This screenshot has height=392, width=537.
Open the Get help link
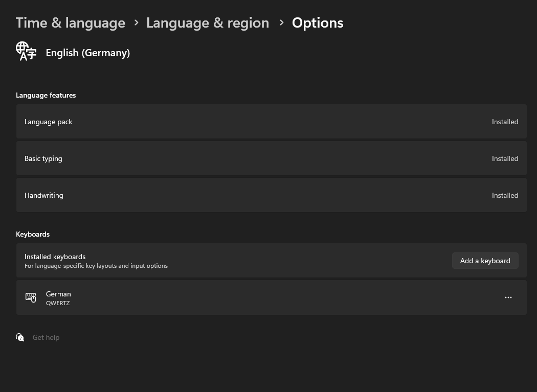click(46, 337)
